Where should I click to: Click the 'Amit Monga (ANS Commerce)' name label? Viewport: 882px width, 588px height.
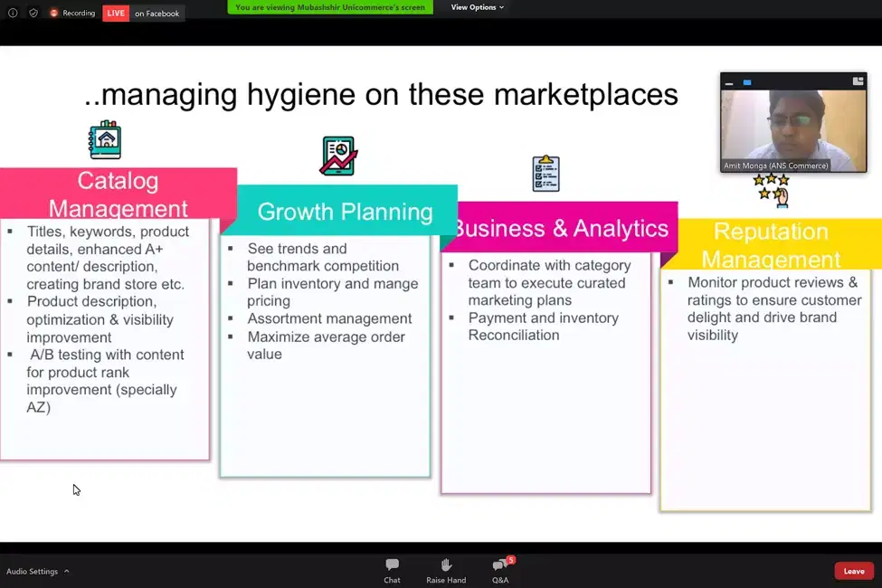pos(775,166)
